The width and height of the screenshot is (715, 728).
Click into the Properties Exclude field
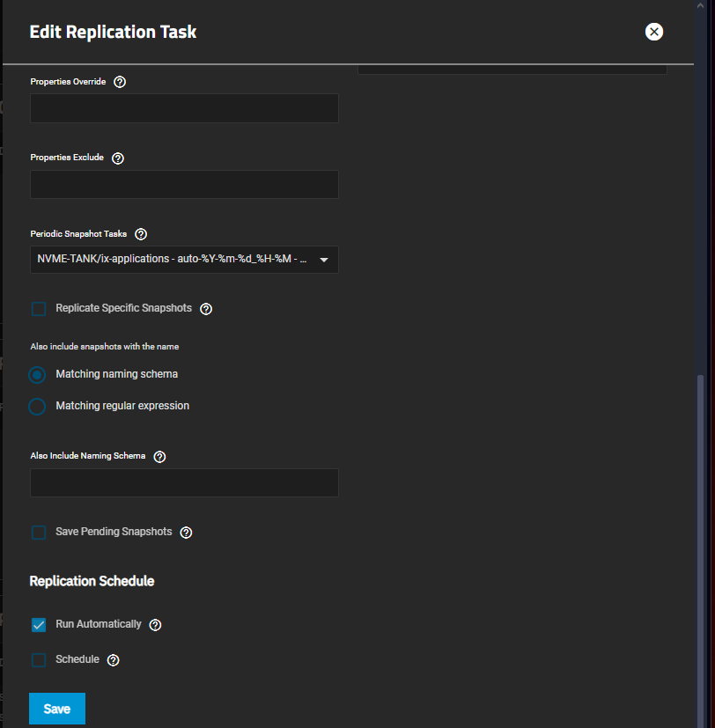[184, 185]
